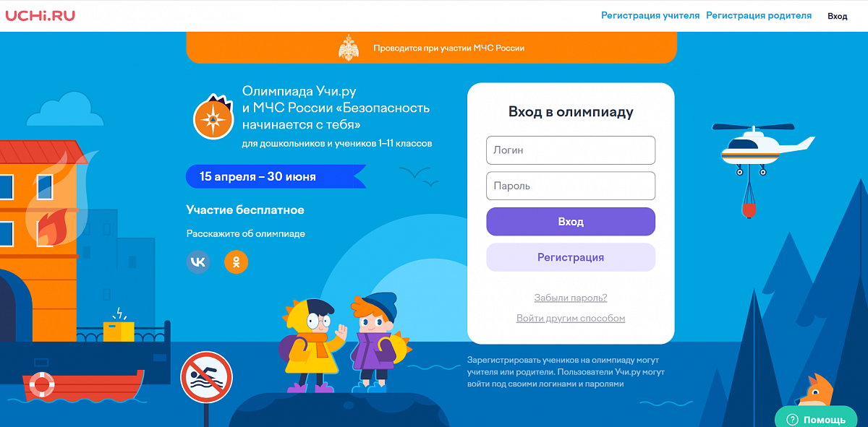868x427 pixels.
Task: Share olympiad via Odnoklassniki icon
Action: [236, 262]
